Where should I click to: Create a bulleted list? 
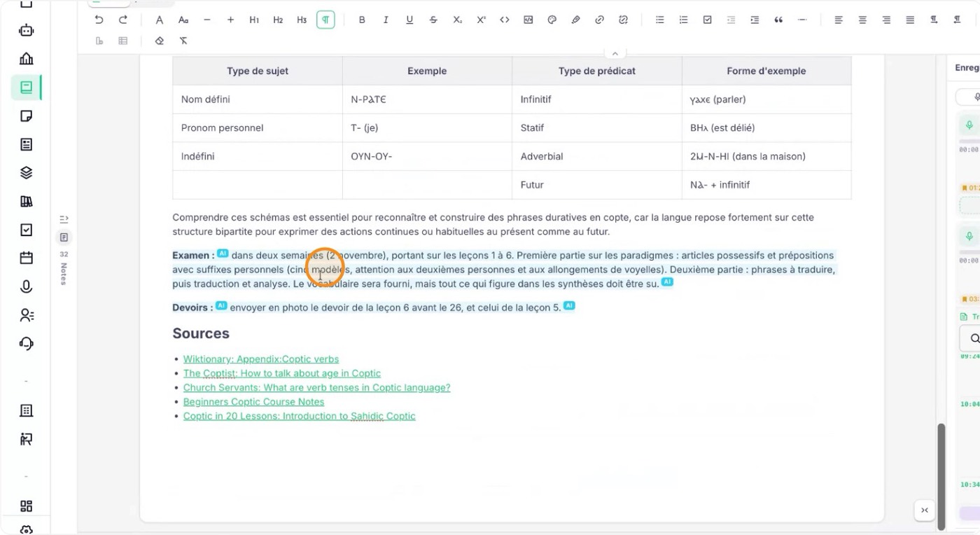pos(659,20)
